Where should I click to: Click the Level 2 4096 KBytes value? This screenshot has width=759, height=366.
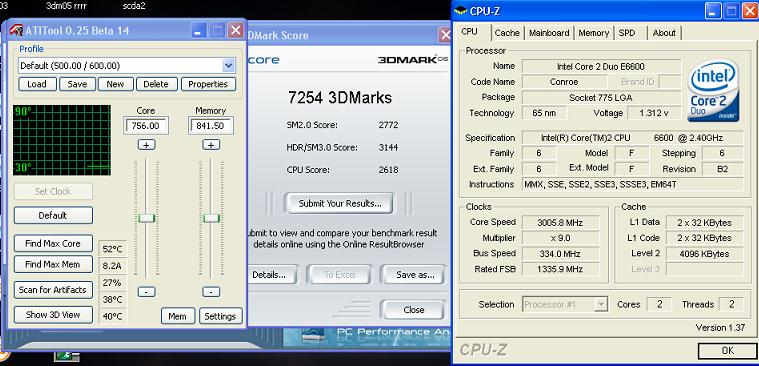pos(704,254)
